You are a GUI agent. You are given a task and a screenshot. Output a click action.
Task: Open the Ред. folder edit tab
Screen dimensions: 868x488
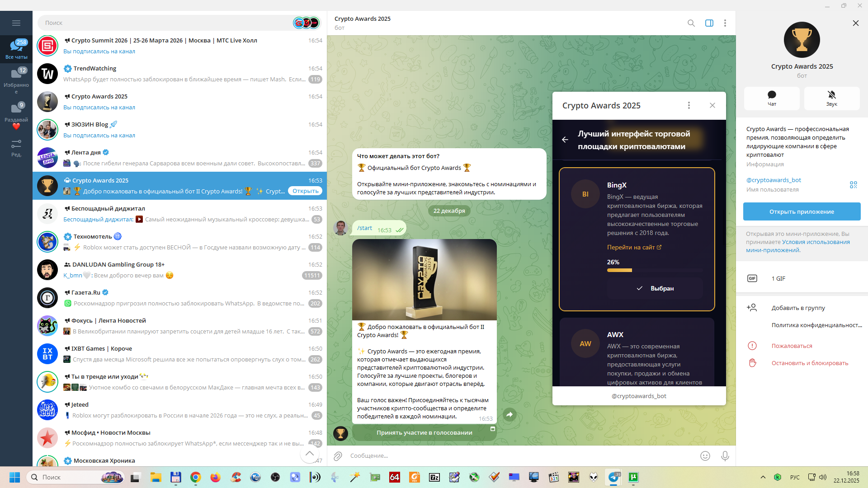(16, 148)
